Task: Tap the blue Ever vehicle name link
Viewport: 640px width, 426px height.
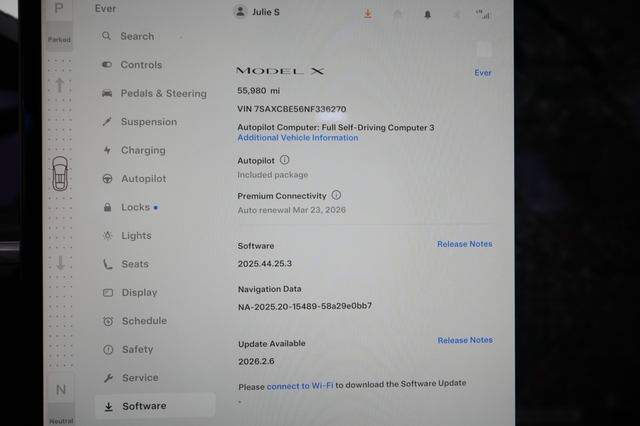Action: pos(483,73)
